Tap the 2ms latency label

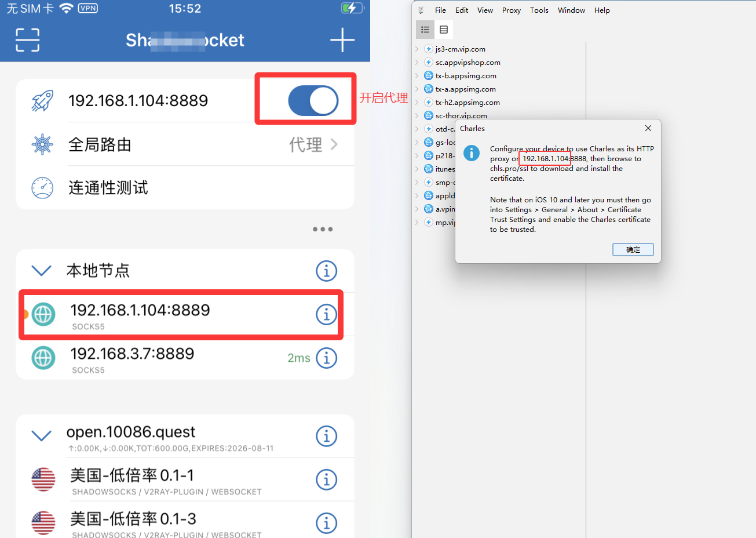299,358
